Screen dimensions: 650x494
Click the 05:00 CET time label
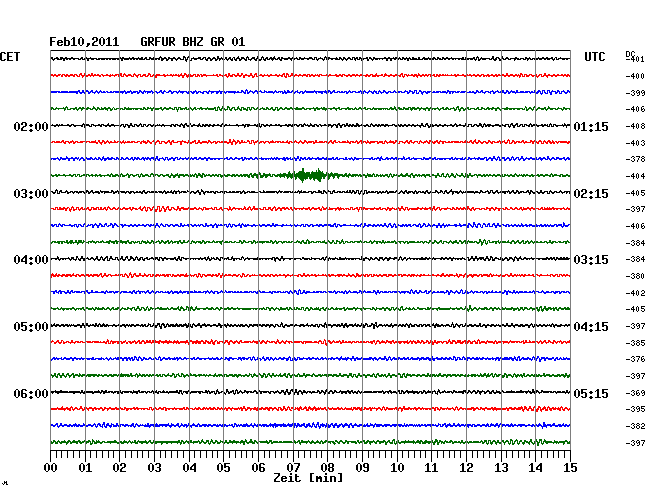pyautogui.click(x=31, y=327)
